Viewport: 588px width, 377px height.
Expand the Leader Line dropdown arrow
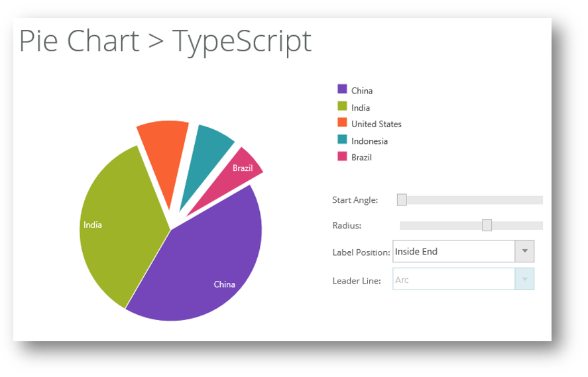(524, 280)
